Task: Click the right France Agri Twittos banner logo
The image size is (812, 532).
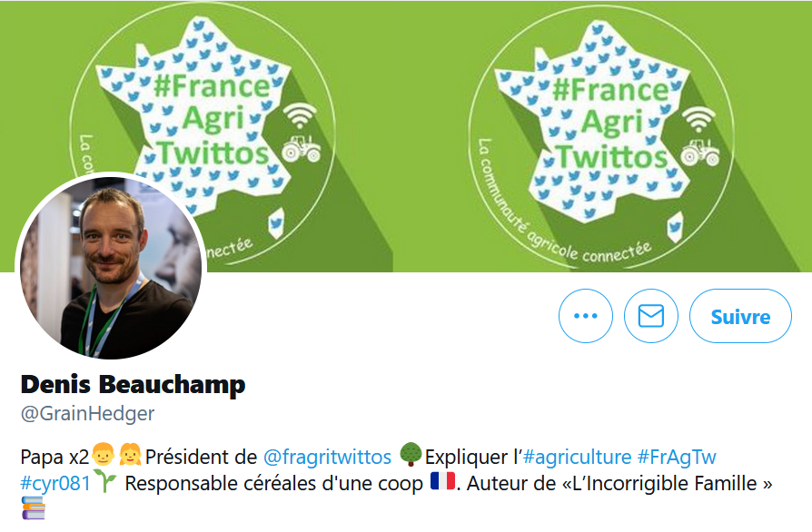Action: pyautogui.click(x=602, y=136)
